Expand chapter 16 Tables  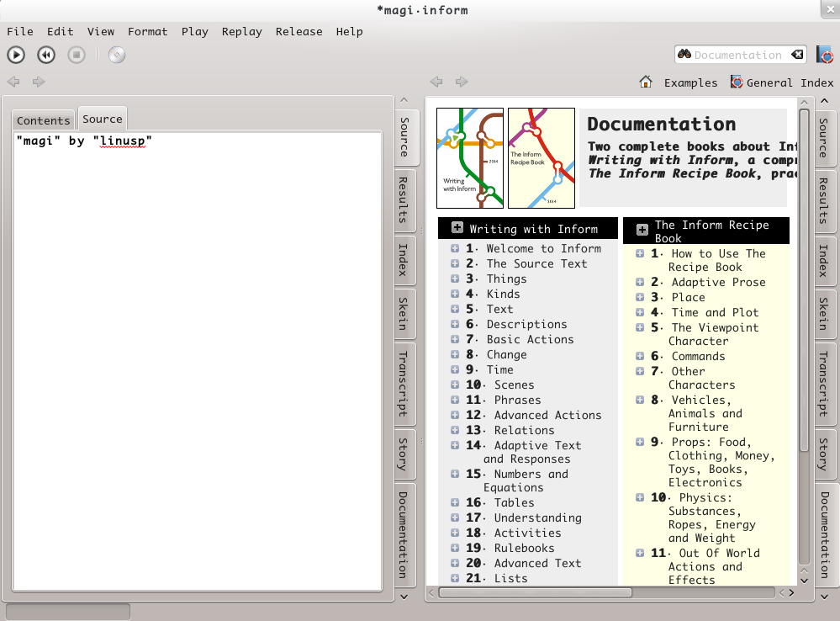tap(455, 502)
